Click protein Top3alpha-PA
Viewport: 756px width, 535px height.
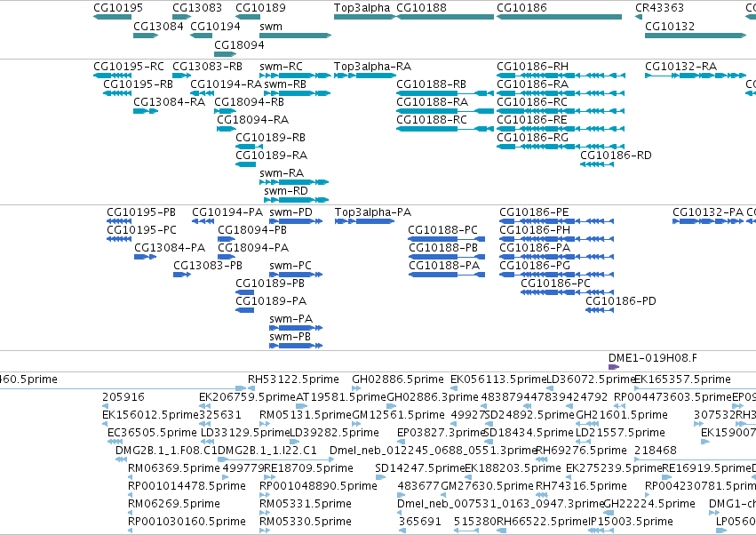click(373, 212)
